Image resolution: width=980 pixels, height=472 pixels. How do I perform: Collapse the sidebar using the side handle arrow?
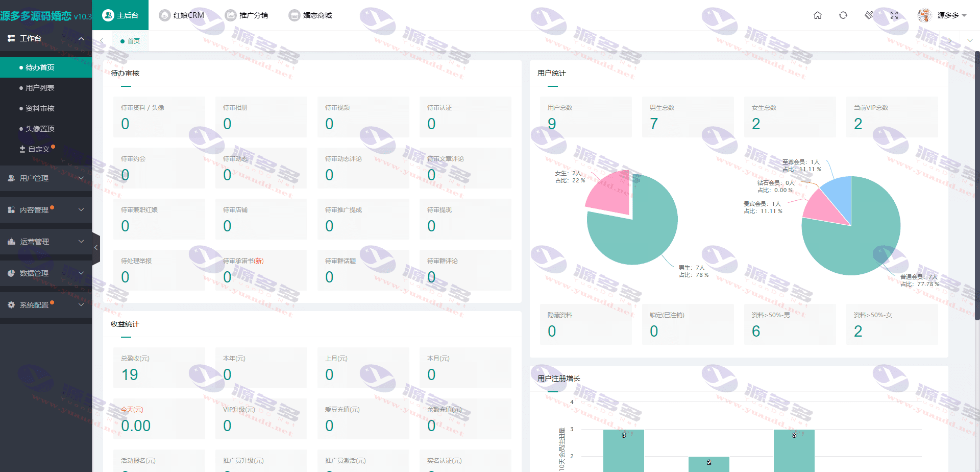pyautogui.click(x=95, y=248)
